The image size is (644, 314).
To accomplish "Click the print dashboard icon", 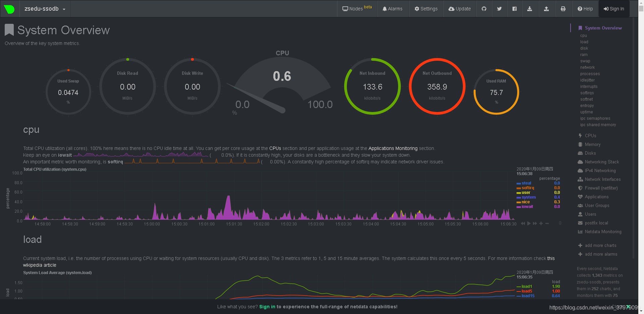I will (563, 9).
